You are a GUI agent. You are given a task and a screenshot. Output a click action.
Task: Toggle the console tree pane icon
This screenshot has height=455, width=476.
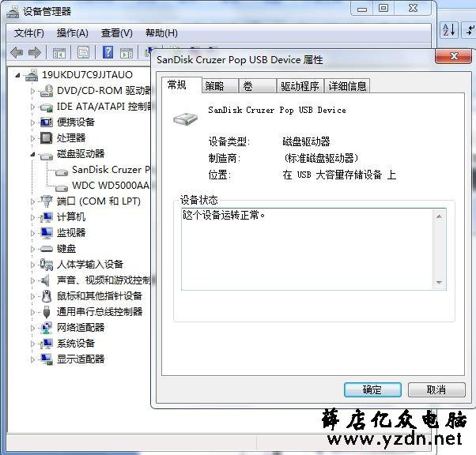59,53
